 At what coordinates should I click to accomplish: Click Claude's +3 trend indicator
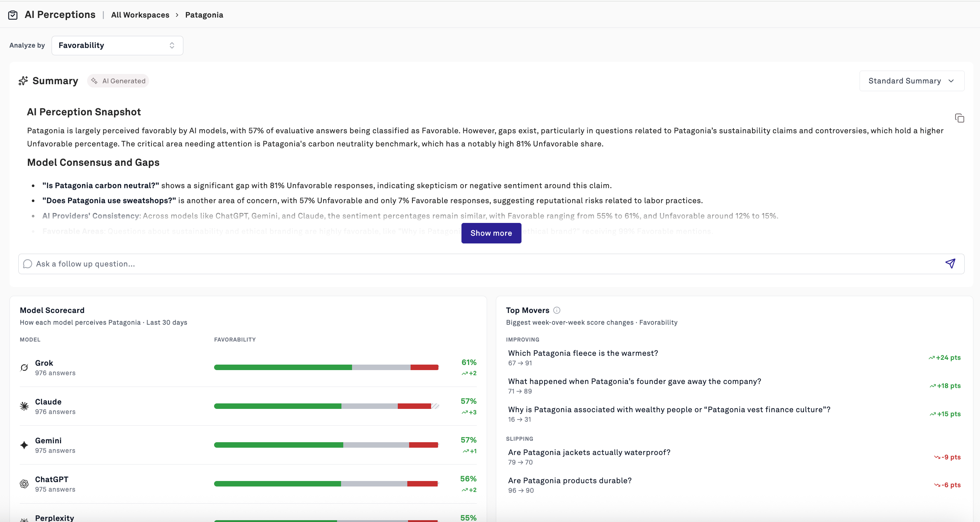coord(469,412)
